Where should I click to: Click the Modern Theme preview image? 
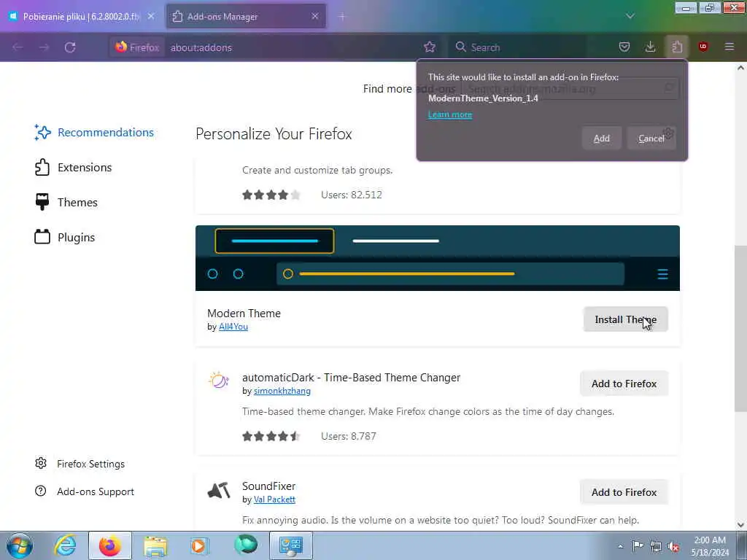point(438,258)
